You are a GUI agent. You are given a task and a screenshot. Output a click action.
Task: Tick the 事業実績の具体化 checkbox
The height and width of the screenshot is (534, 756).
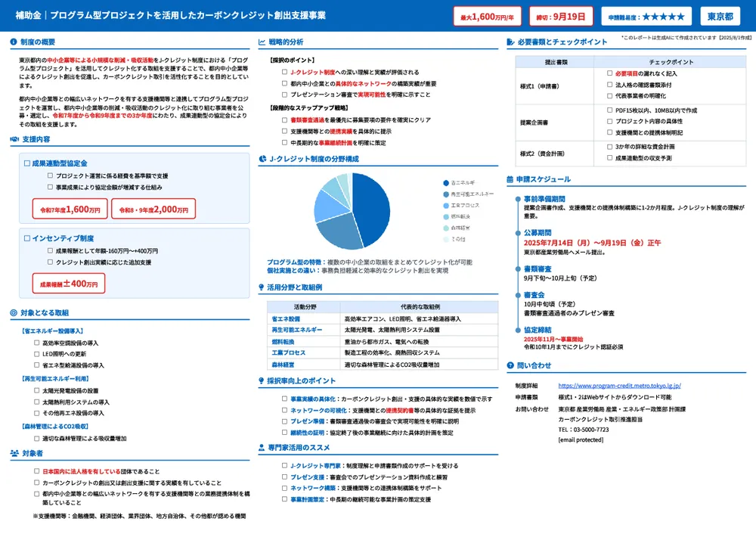tap(284, 399)
